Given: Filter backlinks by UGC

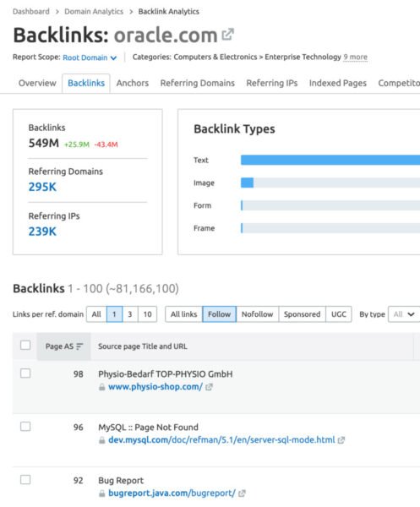Looking at the screenshot, I should [339, 314].
